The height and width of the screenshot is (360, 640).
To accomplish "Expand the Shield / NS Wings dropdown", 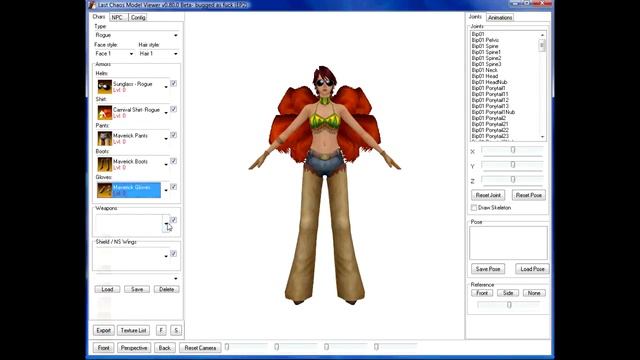I will (166, 256).
